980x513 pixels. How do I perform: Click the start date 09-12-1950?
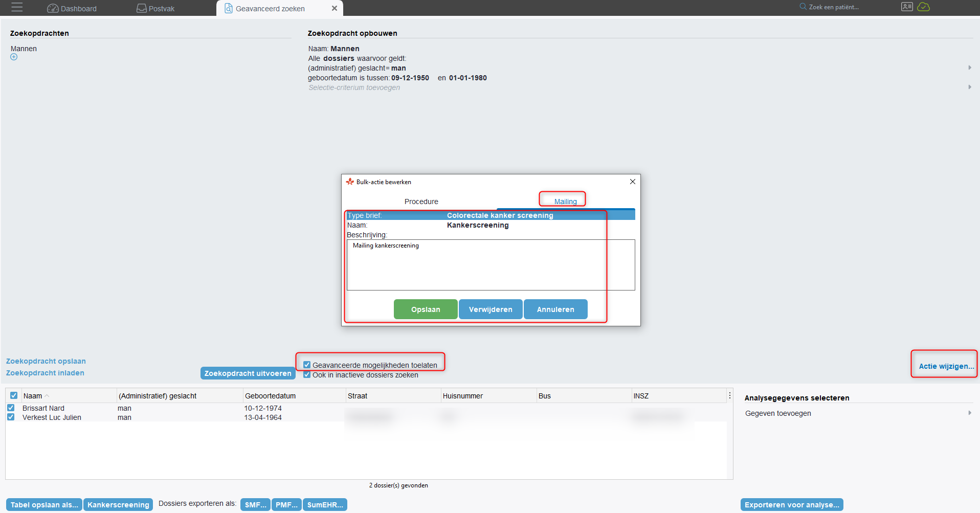(410, 78)
